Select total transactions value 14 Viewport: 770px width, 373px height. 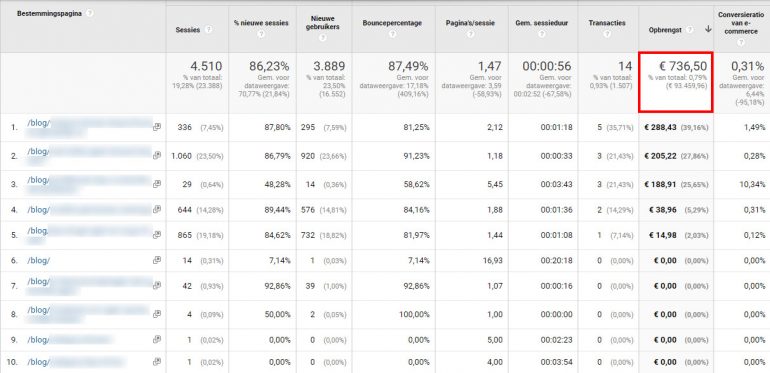tap(626, 66)
